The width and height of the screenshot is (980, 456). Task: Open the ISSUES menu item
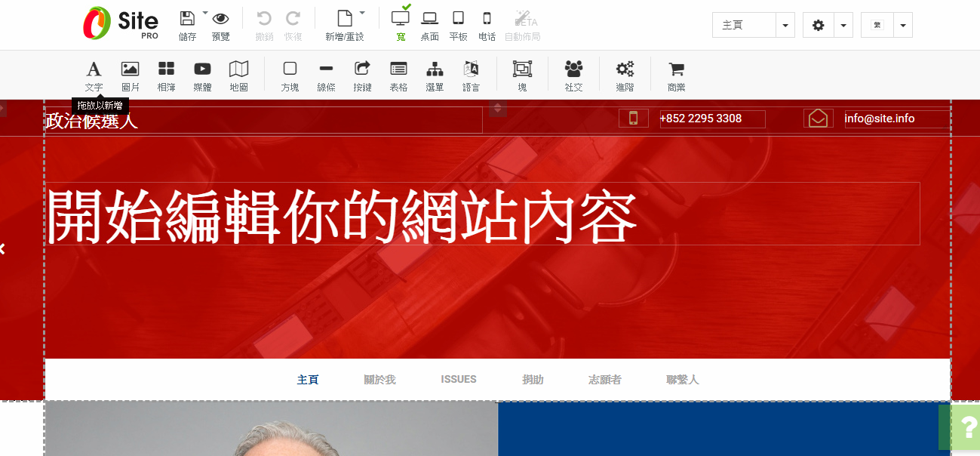click(459, 380)
